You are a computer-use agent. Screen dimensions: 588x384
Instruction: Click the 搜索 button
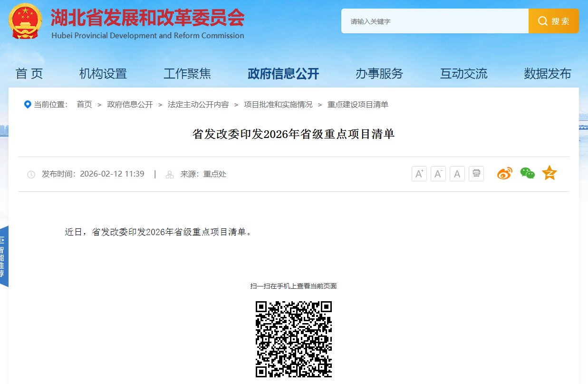click(x=553, y=21)
